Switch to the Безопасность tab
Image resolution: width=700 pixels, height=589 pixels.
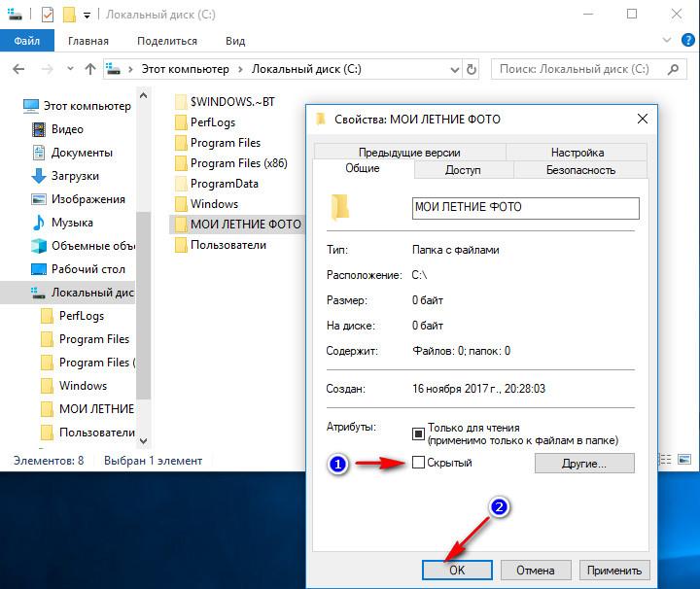pos(580,170)
